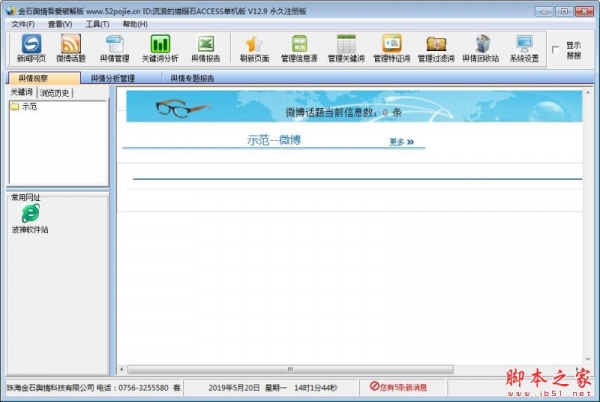Open the 工具(T) menu
Screen dimensions: 600x402
[97, 24]
